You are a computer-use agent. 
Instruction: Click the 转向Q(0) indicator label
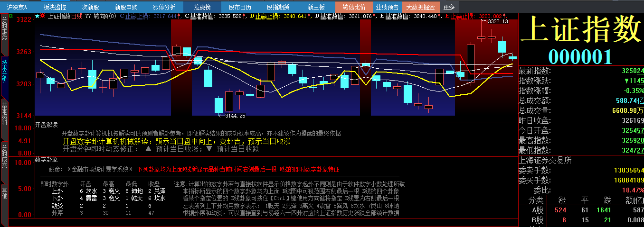(105, 16)
